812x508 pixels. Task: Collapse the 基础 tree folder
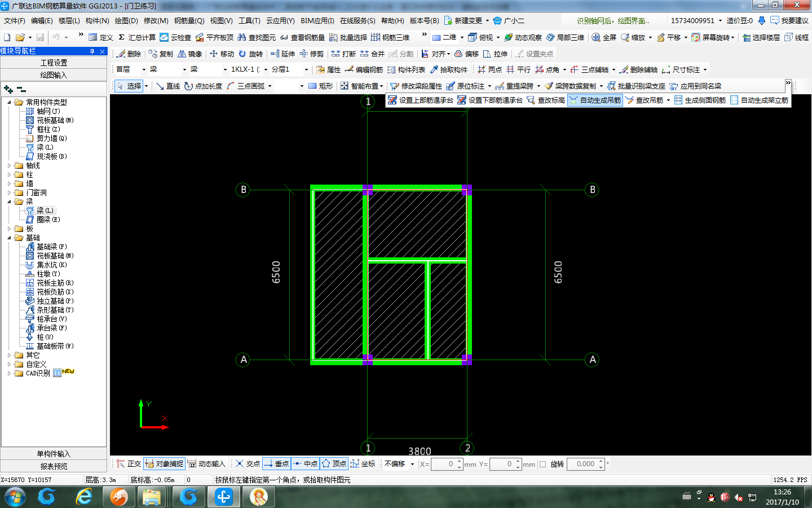[9, 238]
